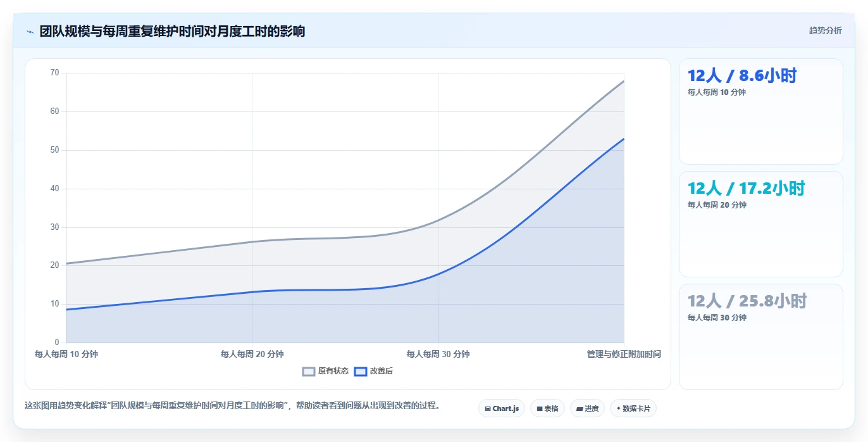Image resolution: width=868 pixels, height=442 pixels.
Task: Click the gray line endpoint at 管理与修正附加时间
Action: (x=624, y=81)
